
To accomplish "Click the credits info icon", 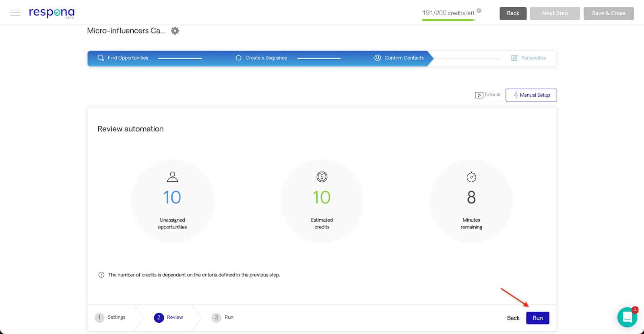I will [x=479, y=10].
